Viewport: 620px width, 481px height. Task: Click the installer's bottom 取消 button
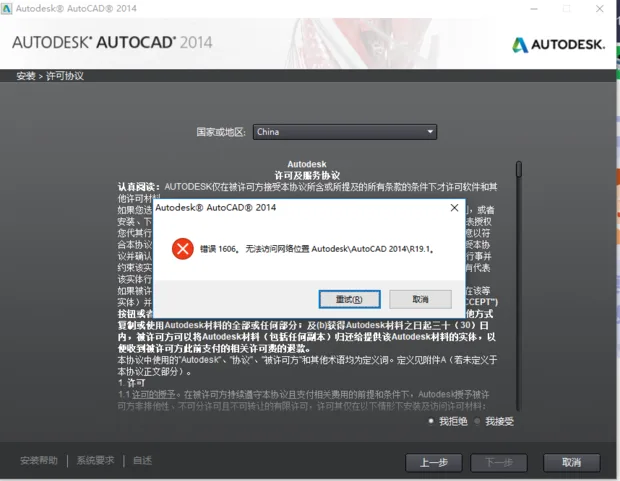click(x=572, y=462)
